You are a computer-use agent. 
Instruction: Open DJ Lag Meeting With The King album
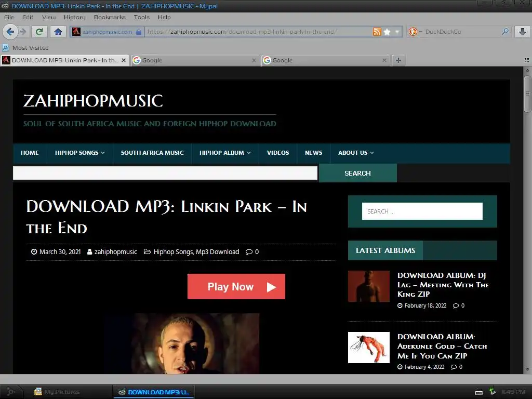click(443, 285)
